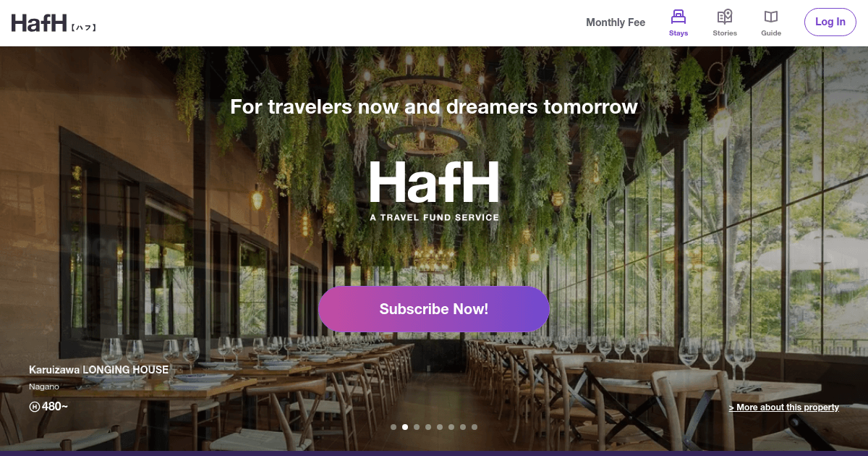Select the third carousel dot

(x=417, y=427)
